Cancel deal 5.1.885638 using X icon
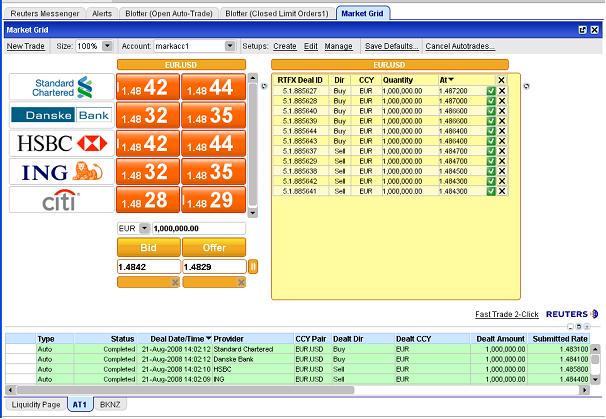Screen dimensions: 606x419 502,171
